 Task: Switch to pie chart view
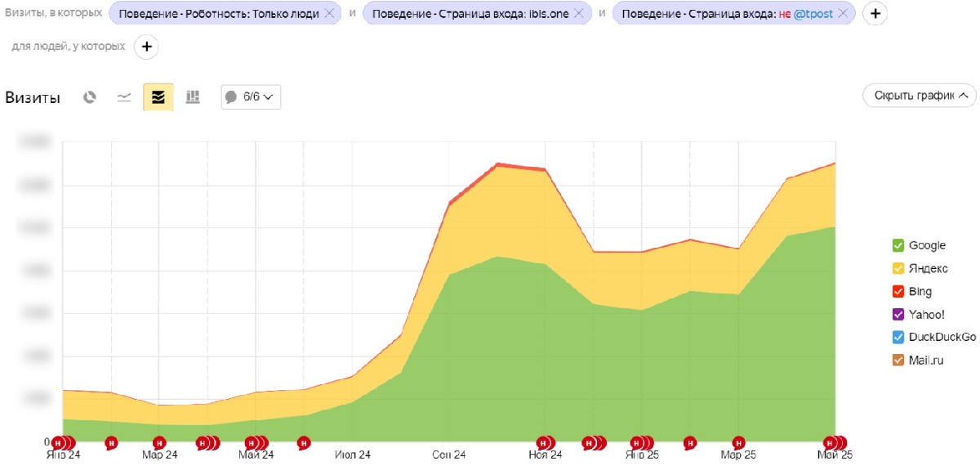point(90,97)
